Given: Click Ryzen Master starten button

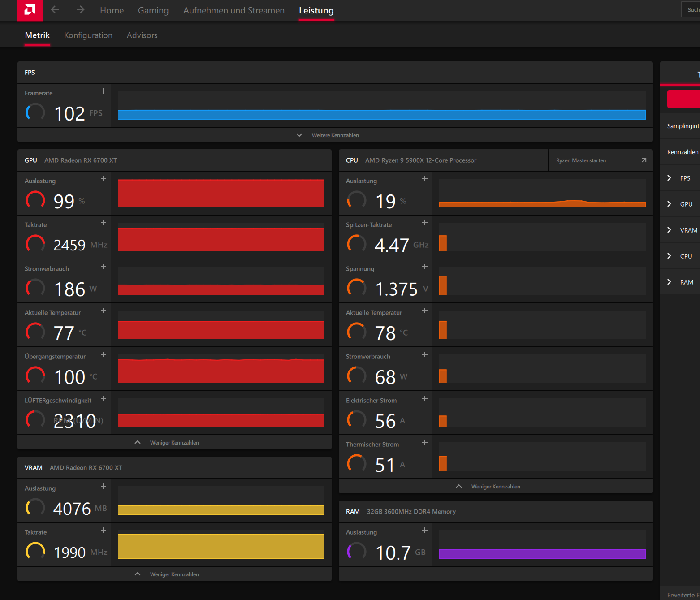Looking at the screenshot, I should 601,160.
